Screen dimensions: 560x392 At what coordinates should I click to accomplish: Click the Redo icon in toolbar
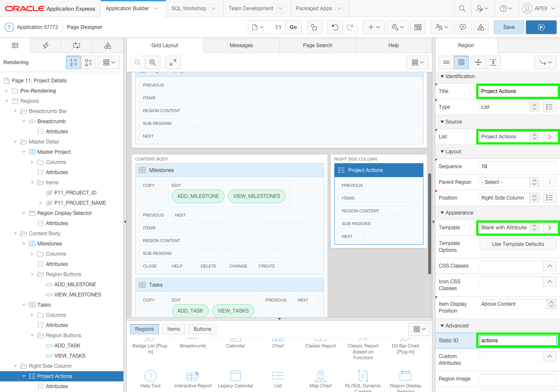pyautogui.click(x=350, y=27)
